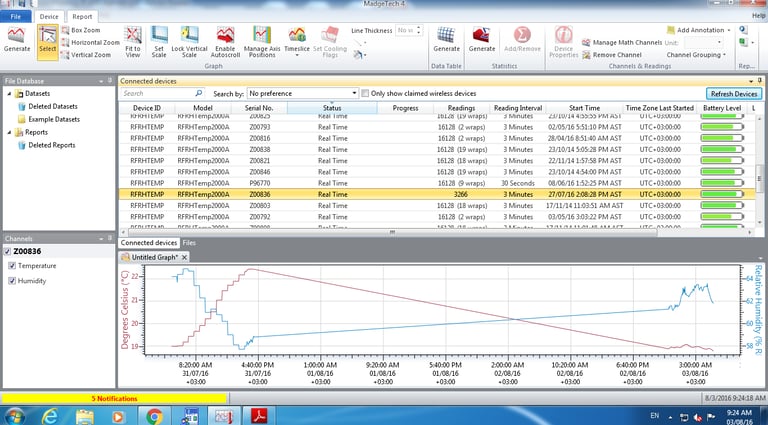Viewport: 768px width, 425px height.
Task: Switch to the Device ribbon tab
Action: pos(48,16)
